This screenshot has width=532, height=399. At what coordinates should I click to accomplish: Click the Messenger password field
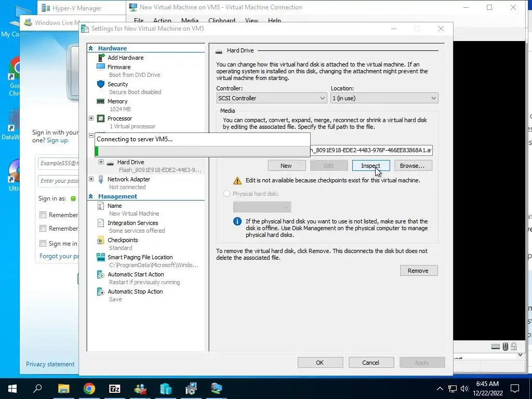pos(59,181)
